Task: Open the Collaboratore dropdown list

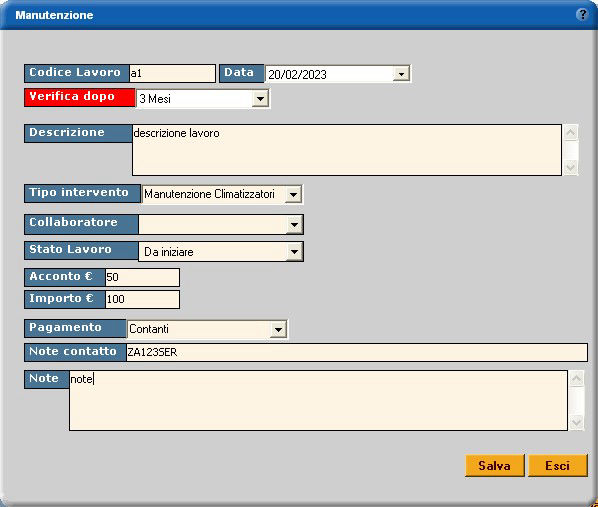Action: 294,225
